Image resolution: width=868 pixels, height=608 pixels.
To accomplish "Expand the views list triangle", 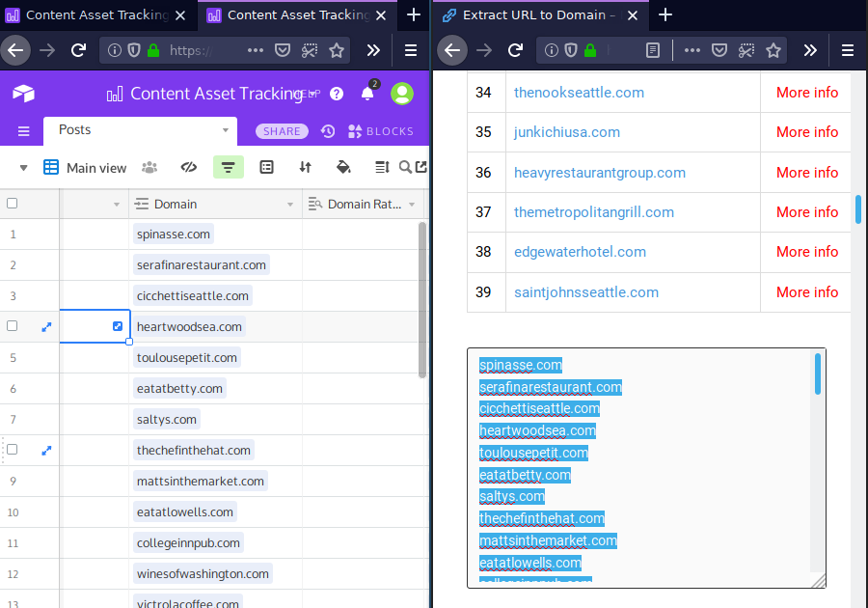I will [x=23, y=168].
